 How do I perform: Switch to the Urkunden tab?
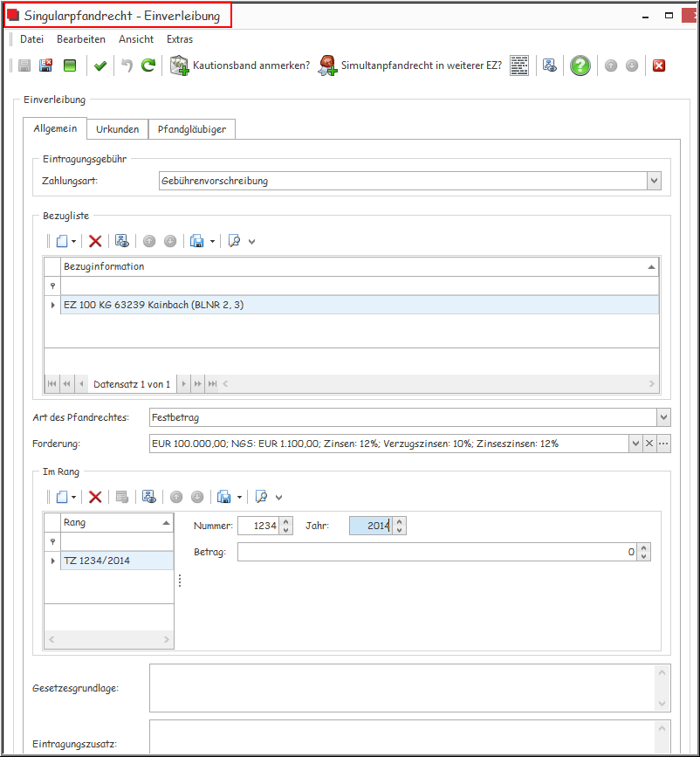117,129
